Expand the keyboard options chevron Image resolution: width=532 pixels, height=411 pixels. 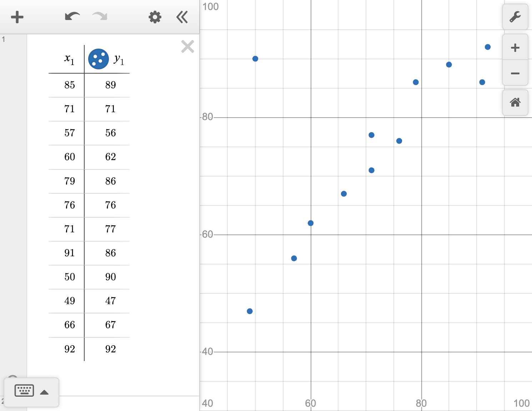[44, 392]
